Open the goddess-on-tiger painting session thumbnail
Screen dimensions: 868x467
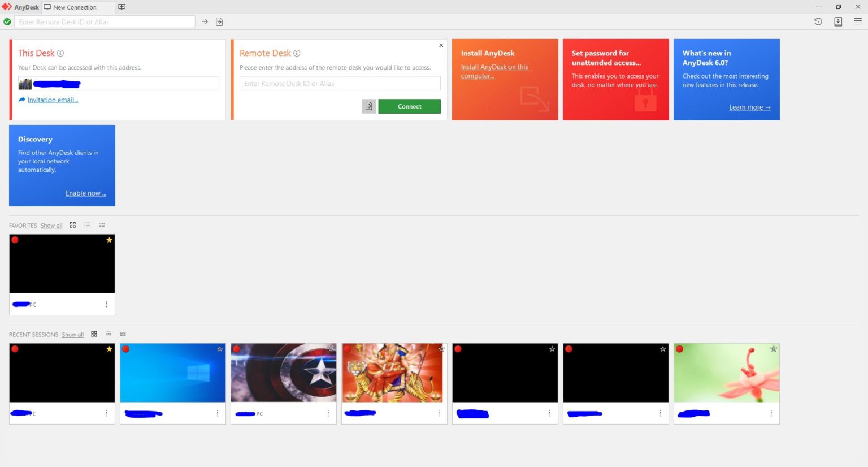click(x=394, y=373)
